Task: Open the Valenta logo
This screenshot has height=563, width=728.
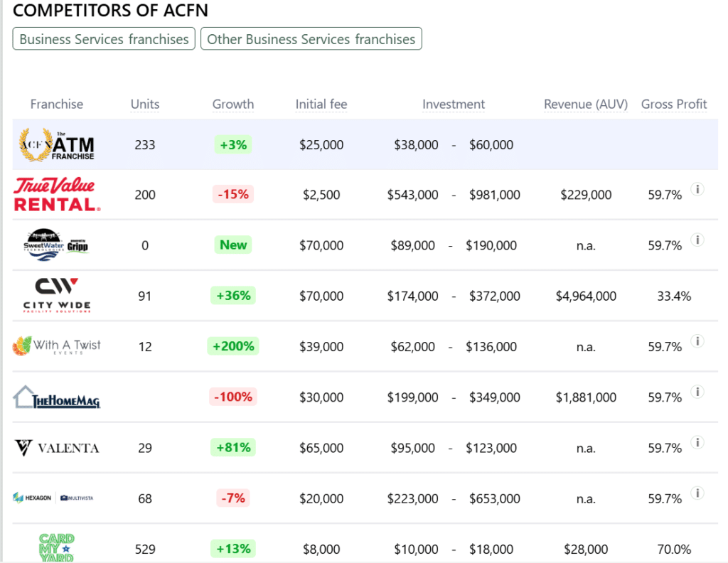Action: click(57, 448)
